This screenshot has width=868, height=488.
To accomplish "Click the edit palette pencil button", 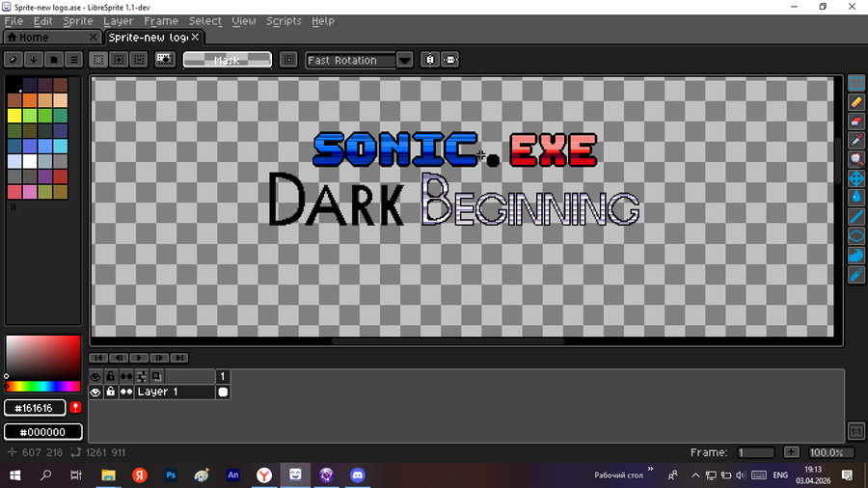I will pos(14,60).
